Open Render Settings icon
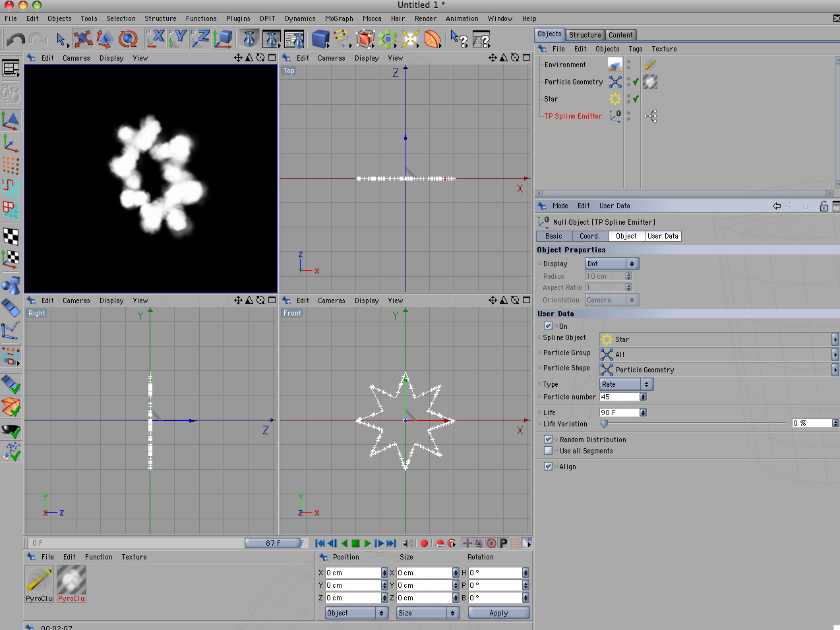 pos(294,39)
